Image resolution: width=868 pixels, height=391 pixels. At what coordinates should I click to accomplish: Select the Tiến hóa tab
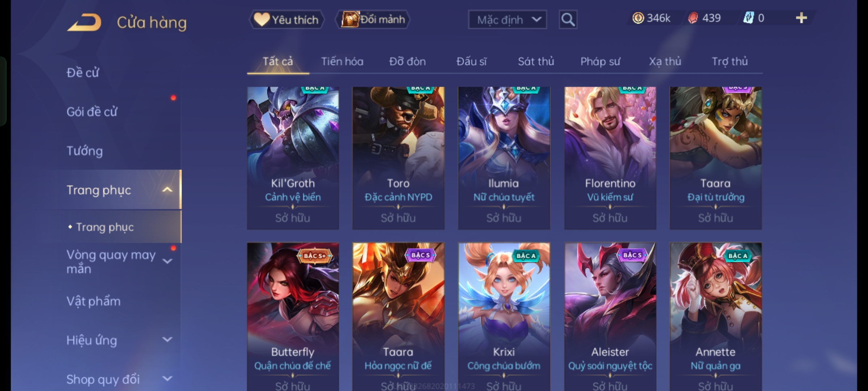(x=342, y=62)
